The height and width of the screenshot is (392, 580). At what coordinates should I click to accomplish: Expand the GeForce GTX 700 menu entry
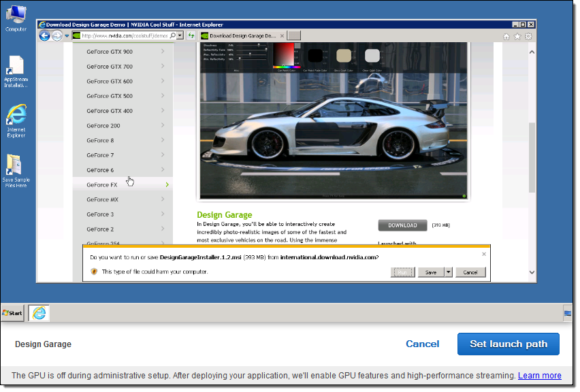pyautogui.click(x=123, y=66)
